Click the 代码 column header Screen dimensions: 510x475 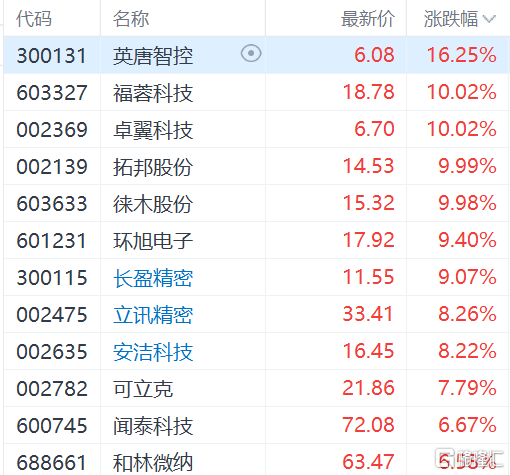34,19
